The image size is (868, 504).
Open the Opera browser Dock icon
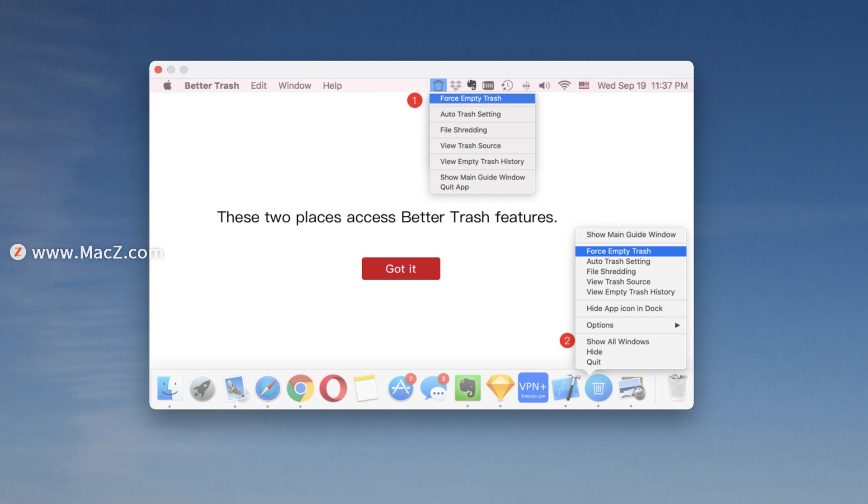tap(333, 388)
